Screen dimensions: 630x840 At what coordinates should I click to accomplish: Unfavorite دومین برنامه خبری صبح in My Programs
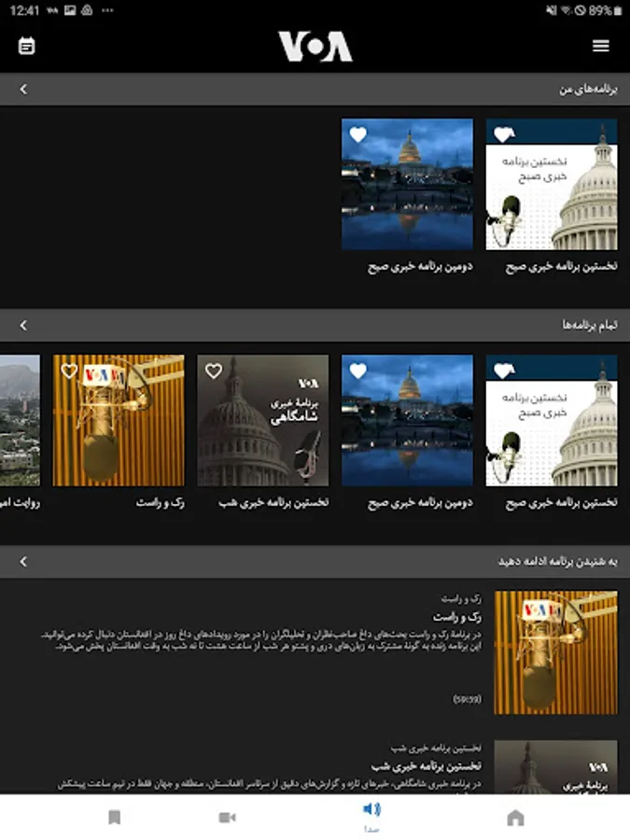(x=357, y=134)
